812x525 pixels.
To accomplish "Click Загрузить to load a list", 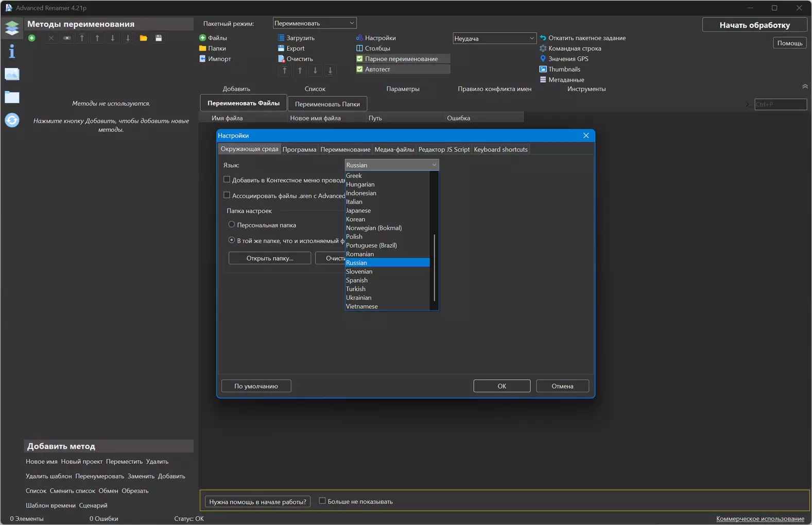I will pos(296,38).
